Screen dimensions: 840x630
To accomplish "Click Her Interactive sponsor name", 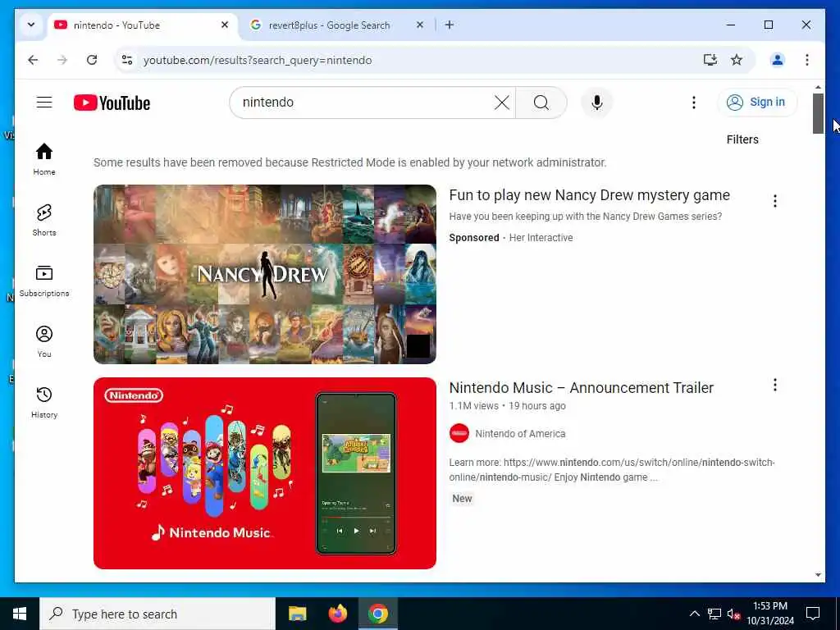I will click(541, 237).
